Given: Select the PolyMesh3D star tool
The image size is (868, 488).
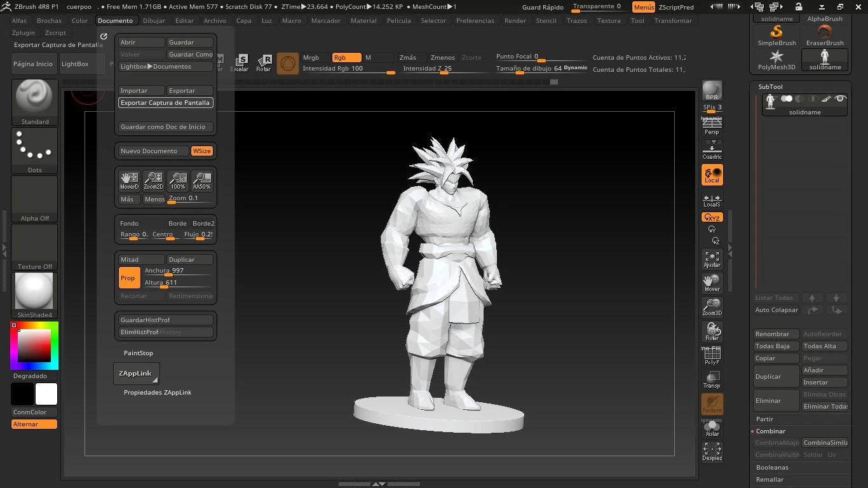Looking at the screenshot, I should coord(776,60).
